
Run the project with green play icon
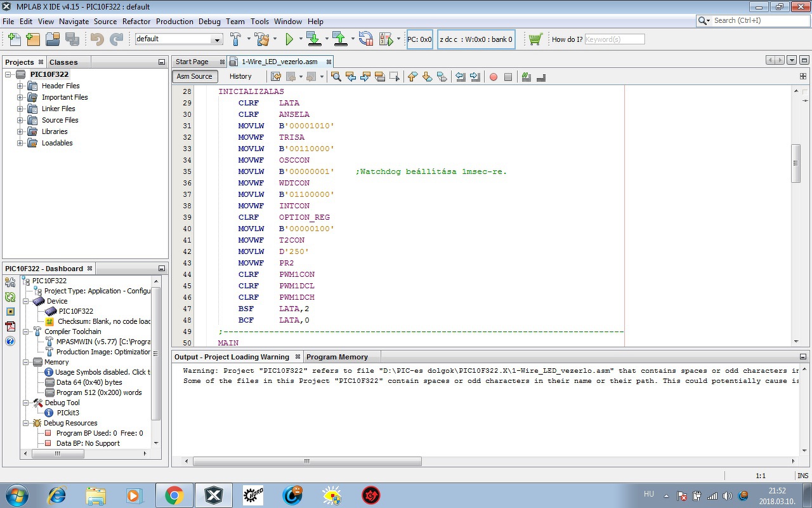click(289, 39)
